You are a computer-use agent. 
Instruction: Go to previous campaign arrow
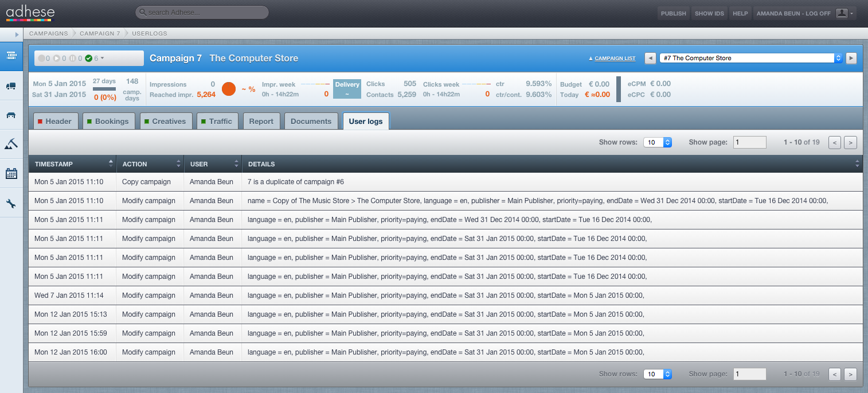[x=650, y=58]
